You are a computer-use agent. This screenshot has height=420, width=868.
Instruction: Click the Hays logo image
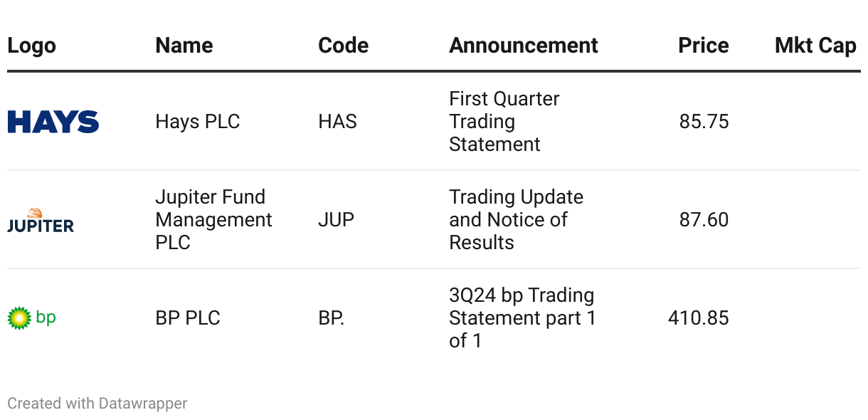[x=53, y=122]
